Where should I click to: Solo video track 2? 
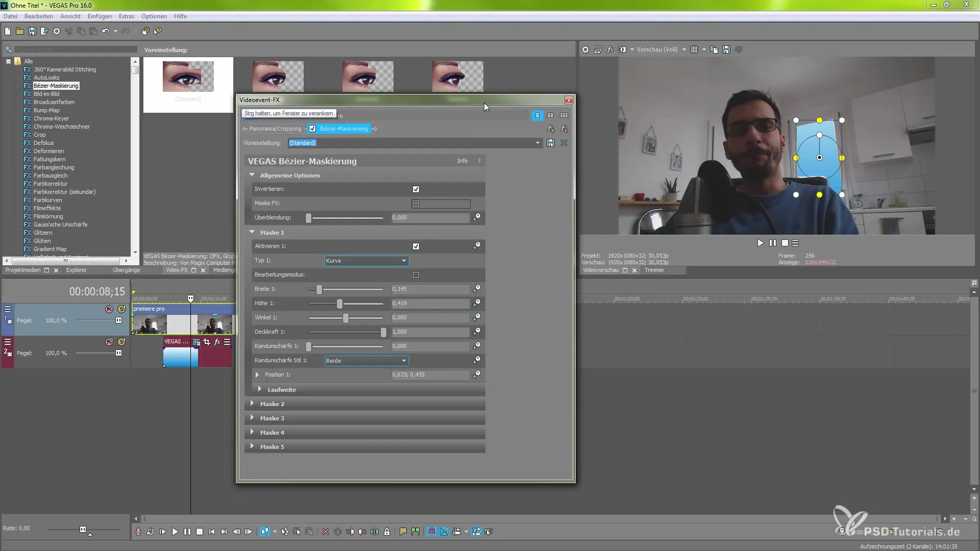click(x=121, y=342)
